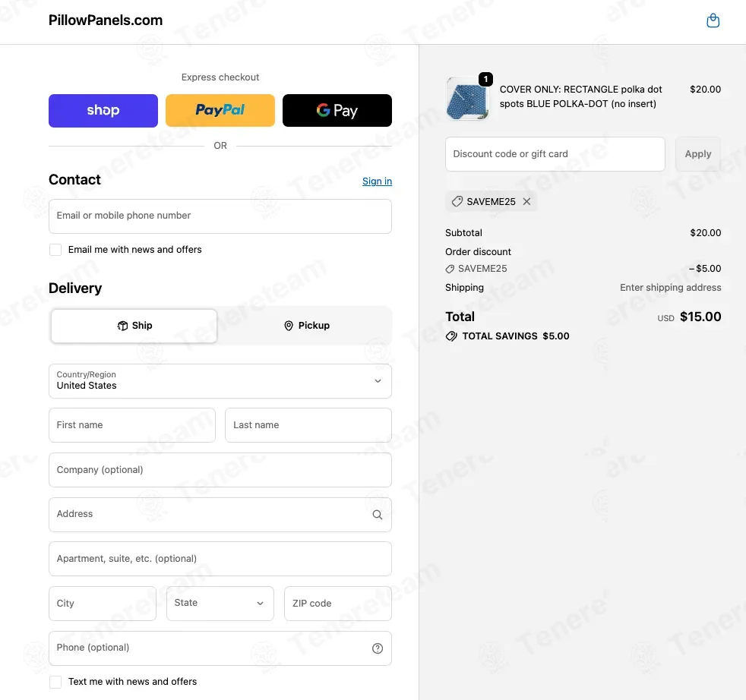Choose the Google Pay express button
Screen dimensions: 746x700
337,110
